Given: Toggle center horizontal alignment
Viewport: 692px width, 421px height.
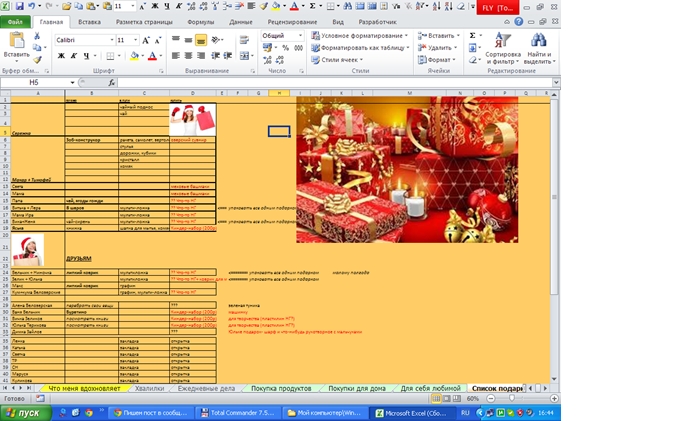Looking at the screenshot, I should [x=188, y=56].
